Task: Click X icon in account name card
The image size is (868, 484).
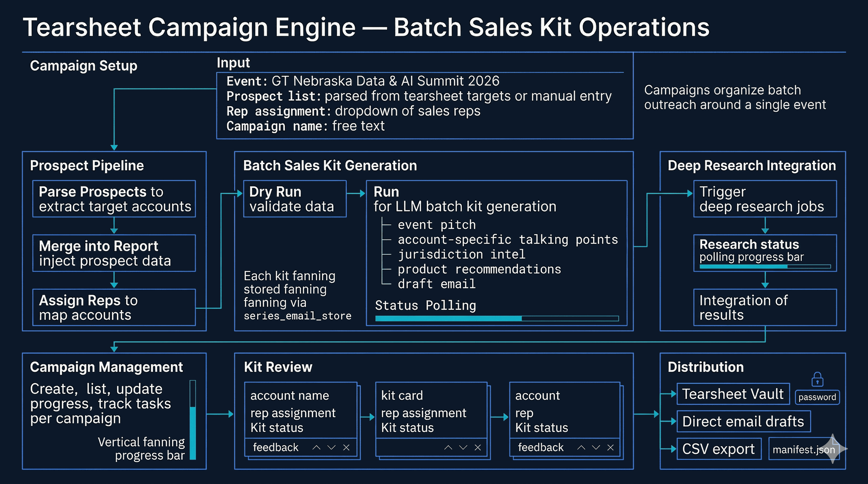Action: click(346, 447)
